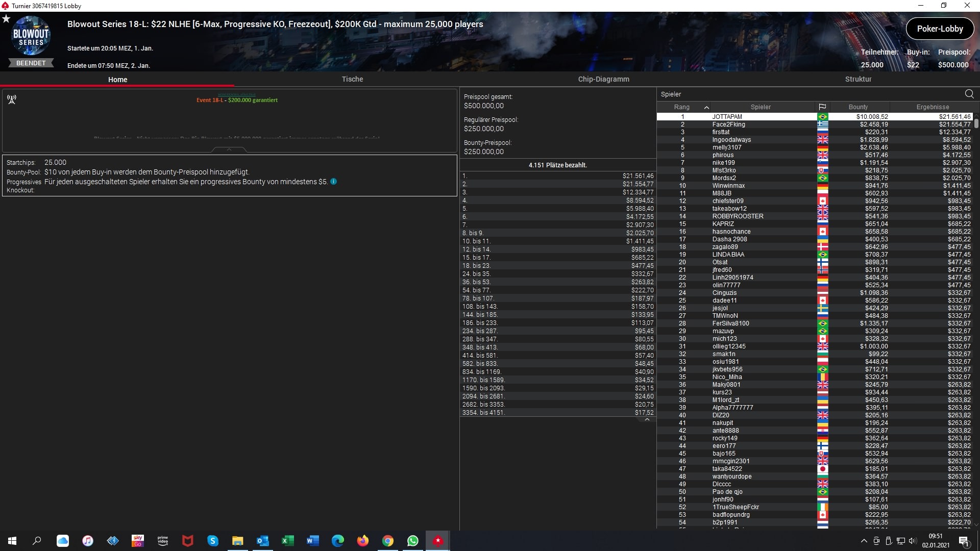Open WhatsApp from the taskbar
Image resolution: width=980 pixels, height=551 pixels.
coord(412,541)
